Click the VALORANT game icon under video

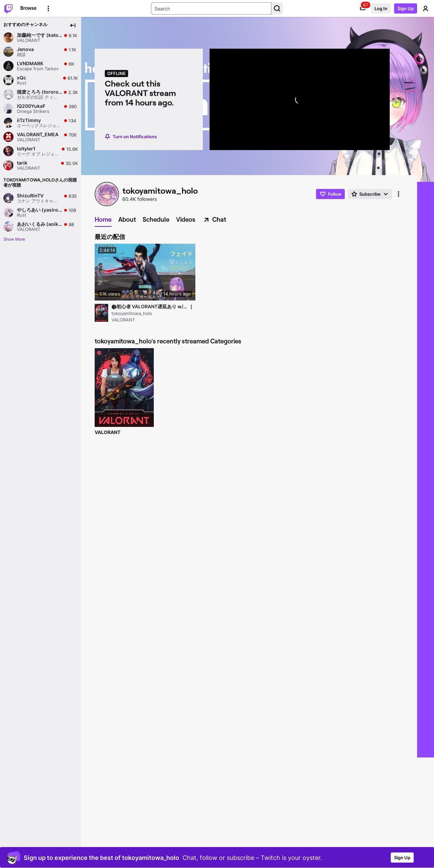[x=101, y=313]
